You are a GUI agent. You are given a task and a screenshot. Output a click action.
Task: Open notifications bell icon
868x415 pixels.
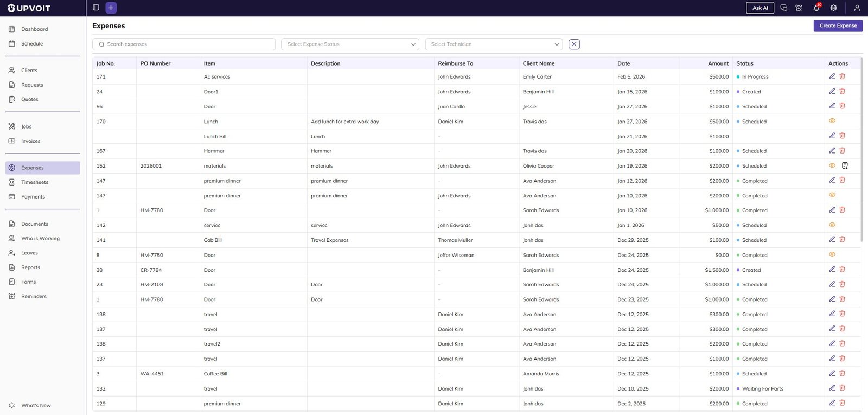(x=816, y=8)
